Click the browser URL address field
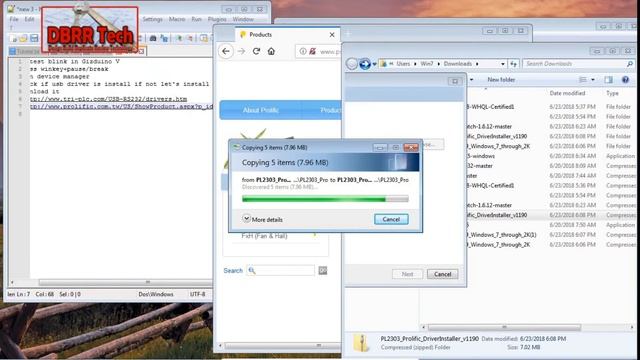 tap(318, 51)
